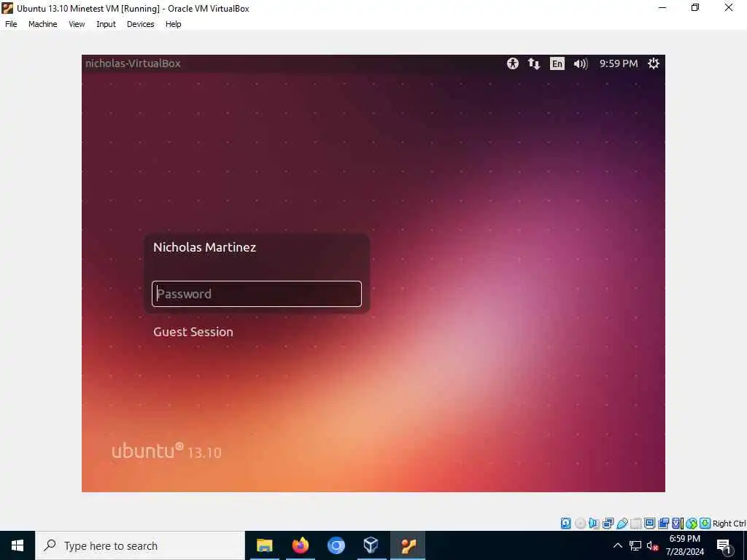747x560 pixels.
Task: Select the Nicholas Martinez user entry
Action: pos(205,247)
